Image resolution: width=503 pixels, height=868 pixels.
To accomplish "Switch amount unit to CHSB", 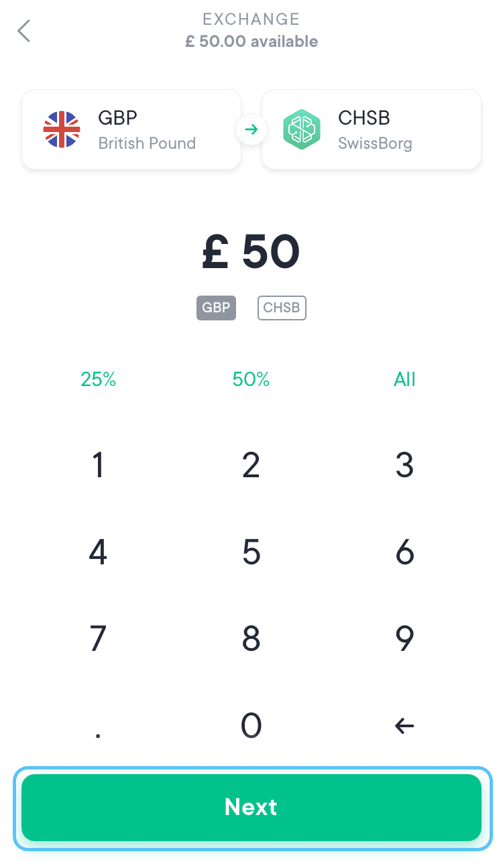I will pos(282,308).
